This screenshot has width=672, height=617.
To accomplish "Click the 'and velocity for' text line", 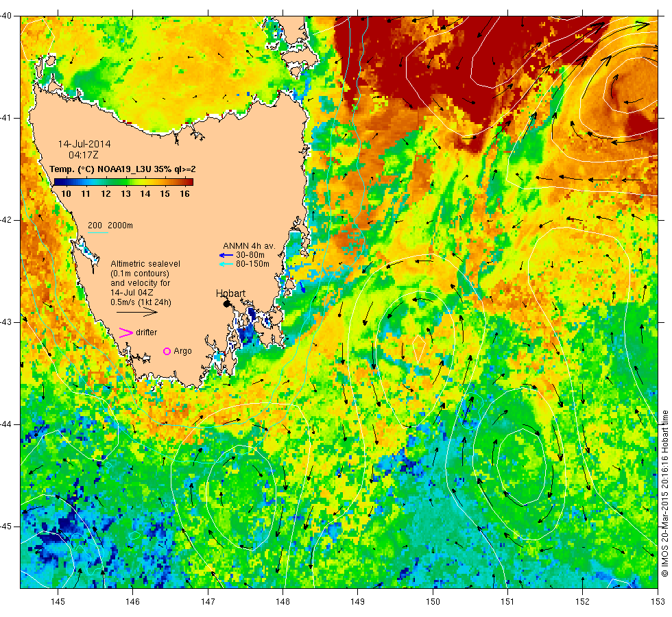I will [140, 283].
